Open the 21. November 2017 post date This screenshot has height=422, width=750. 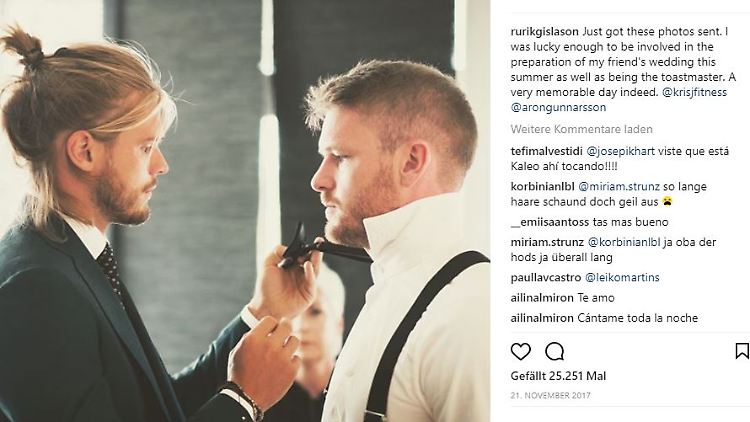550,395
